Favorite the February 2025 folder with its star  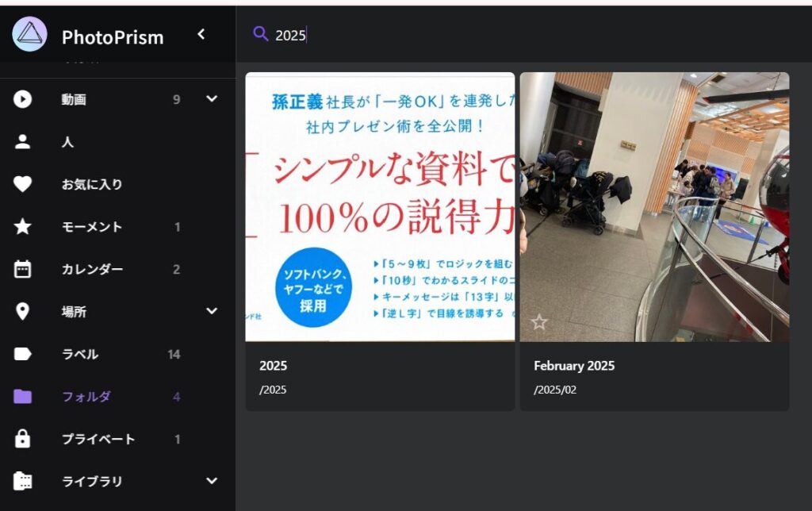(539, 322)
